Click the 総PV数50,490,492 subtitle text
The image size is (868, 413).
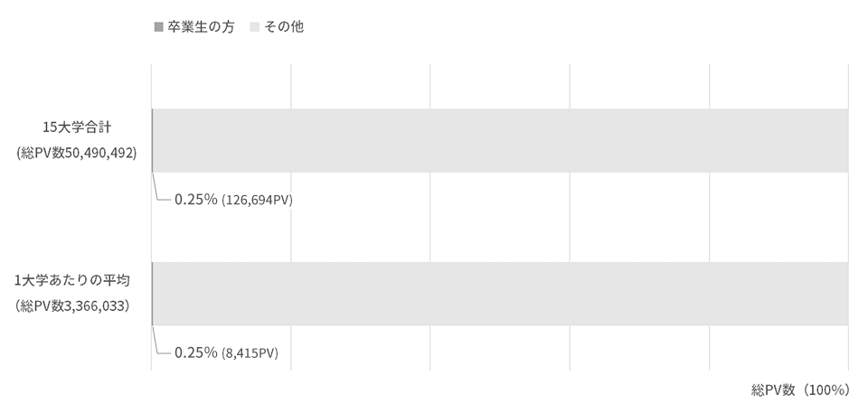77,153
